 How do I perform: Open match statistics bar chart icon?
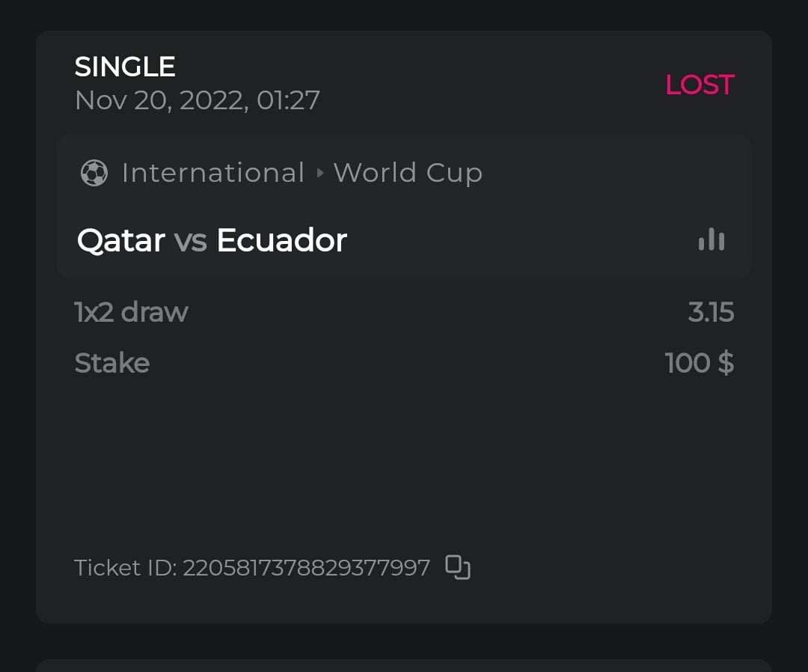(711, 240)
